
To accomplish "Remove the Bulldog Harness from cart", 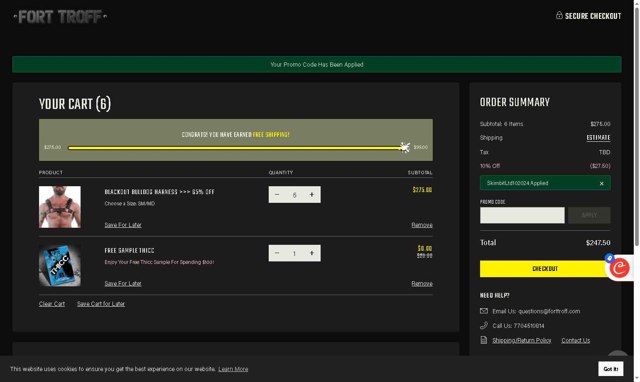I will 422,225.
